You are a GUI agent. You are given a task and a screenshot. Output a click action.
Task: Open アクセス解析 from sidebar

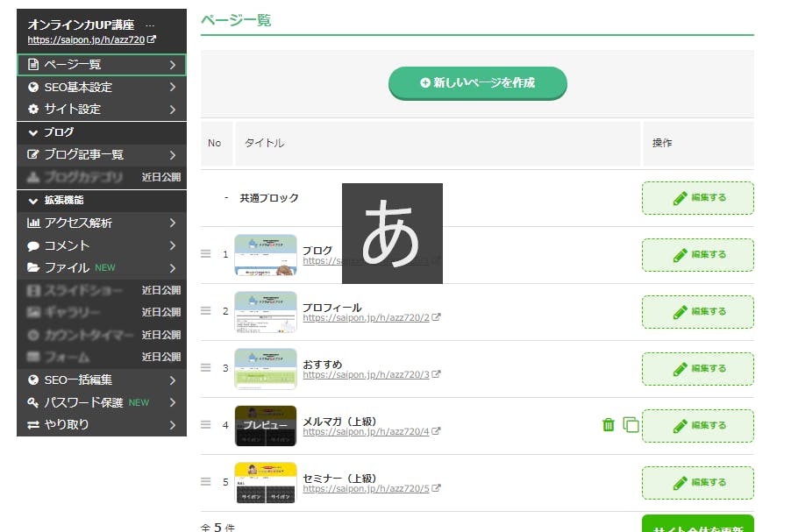(101, 223)
